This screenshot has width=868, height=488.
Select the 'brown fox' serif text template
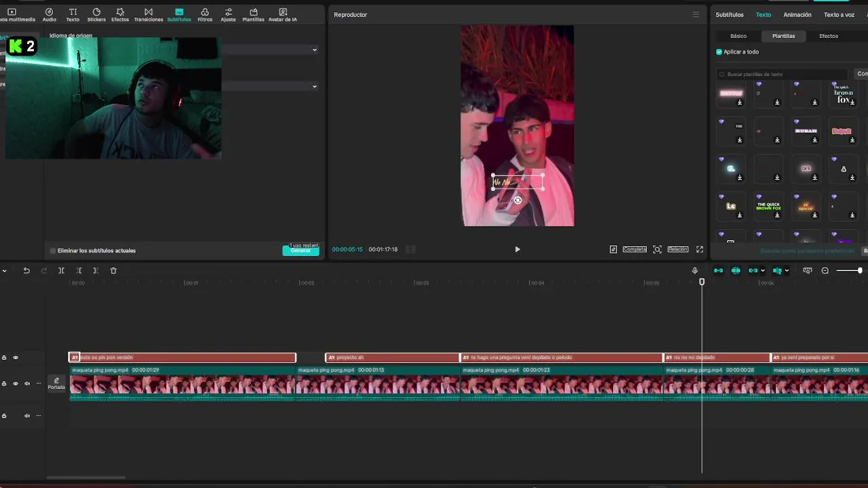click(x=843, y=94)
